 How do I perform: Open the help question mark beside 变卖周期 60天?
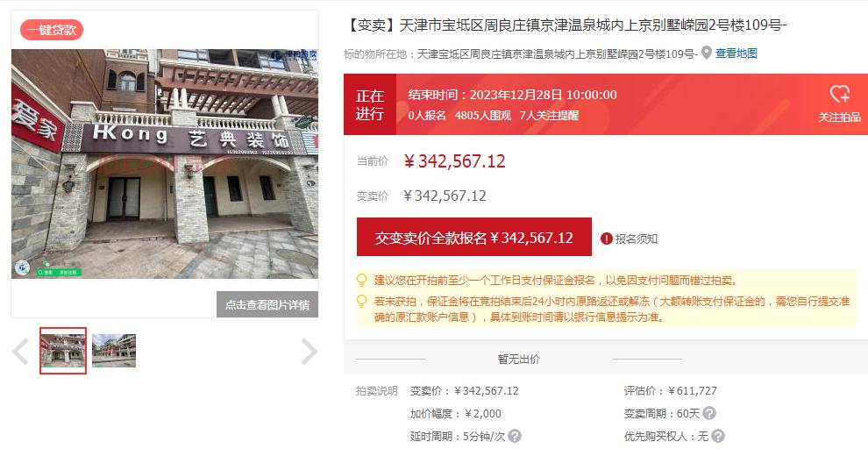point(709,413)
